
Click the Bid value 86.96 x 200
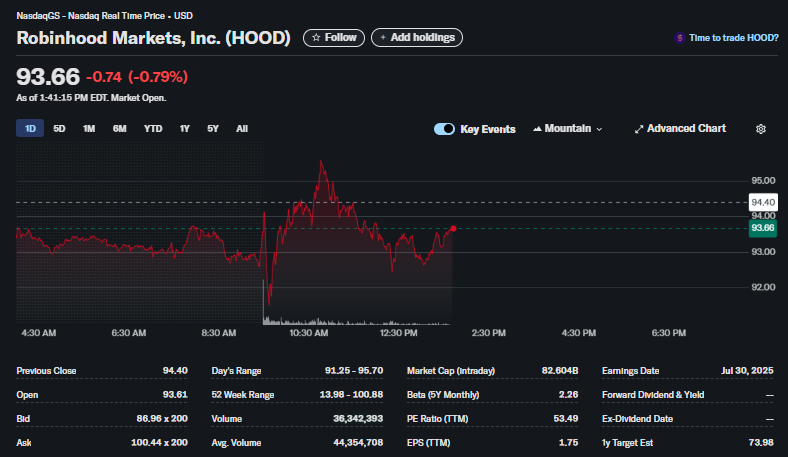(162, 419)
